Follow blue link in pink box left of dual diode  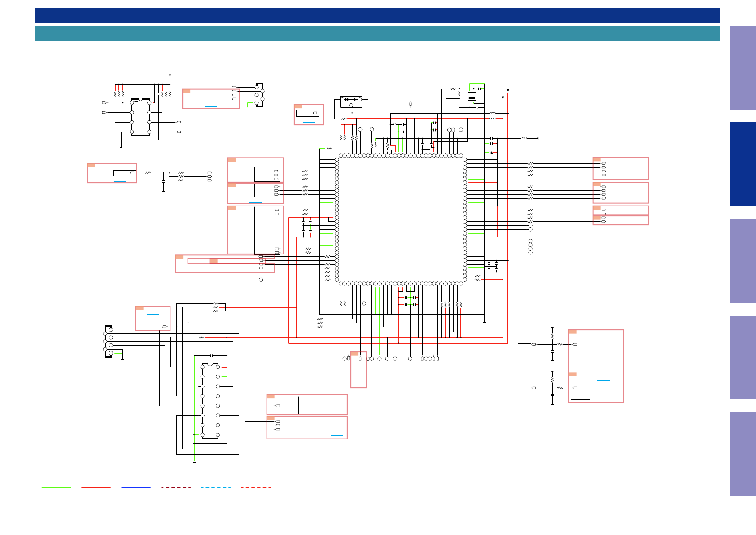[309, 122]
